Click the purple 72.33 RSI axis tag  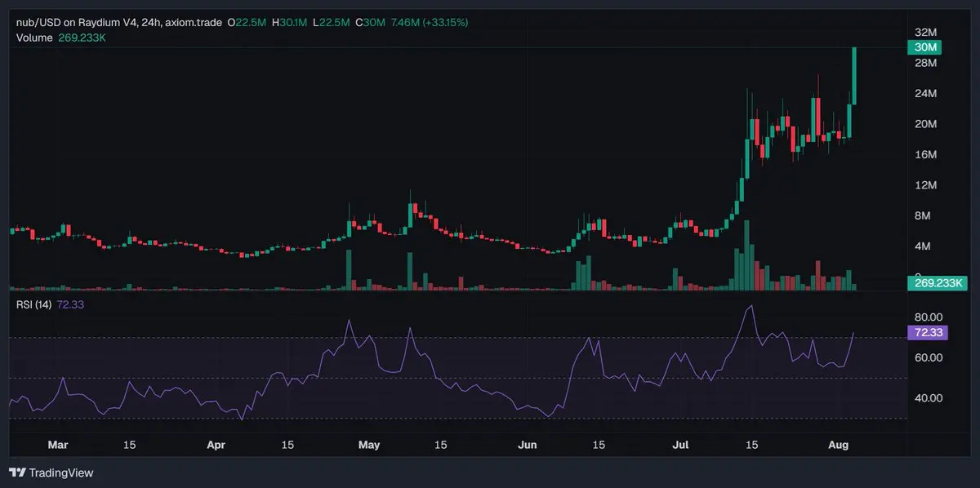(927, 332)
